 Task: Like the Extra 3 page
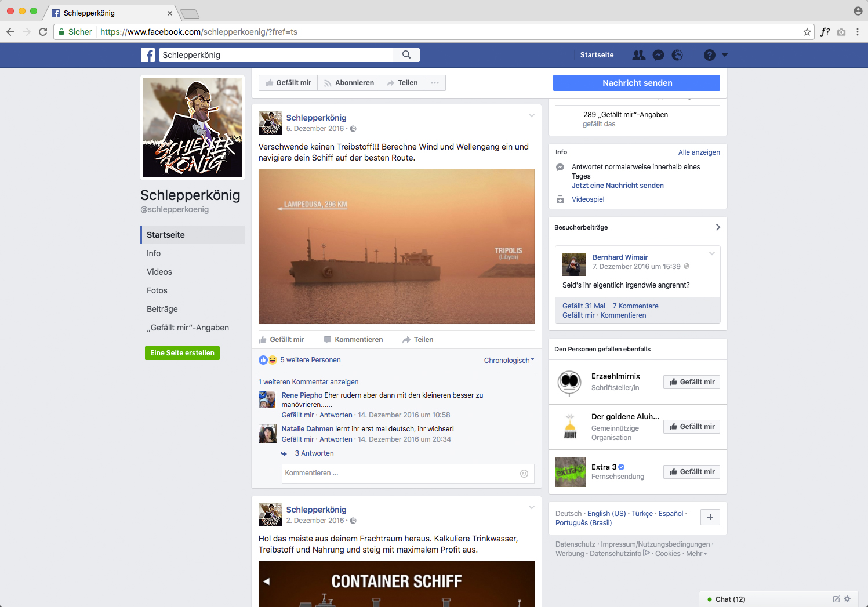coord(692,472)
